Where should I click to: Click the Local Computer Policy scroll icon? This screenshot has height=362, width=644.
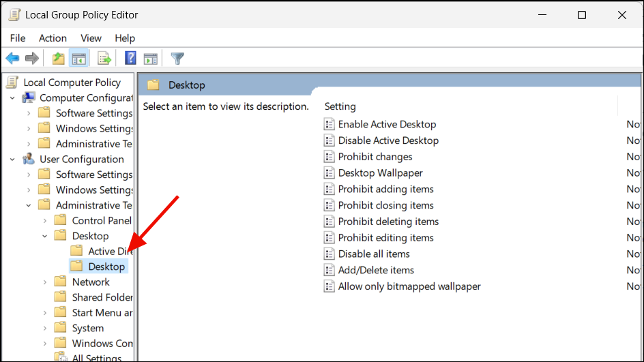[12, 82]
